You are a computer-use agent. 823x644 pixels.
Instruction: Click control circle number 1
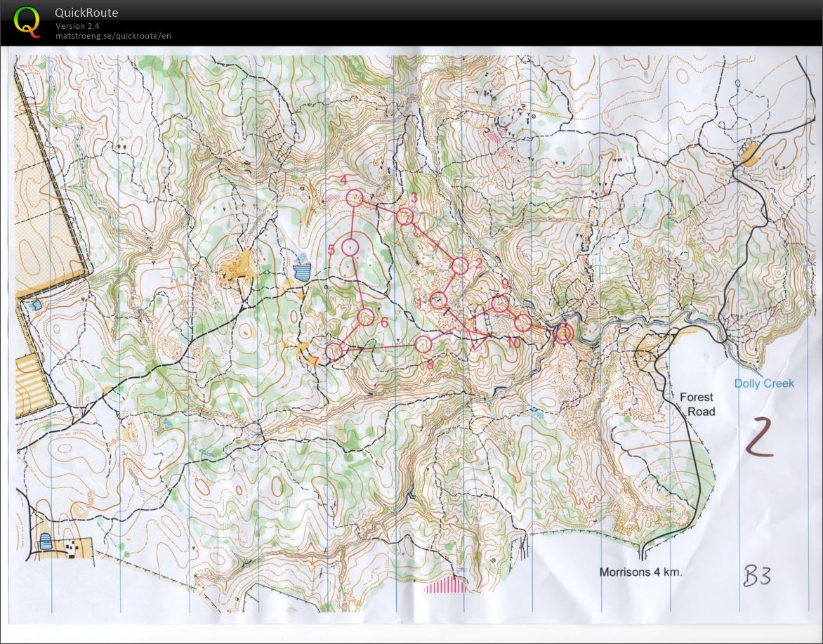(439, 301)
